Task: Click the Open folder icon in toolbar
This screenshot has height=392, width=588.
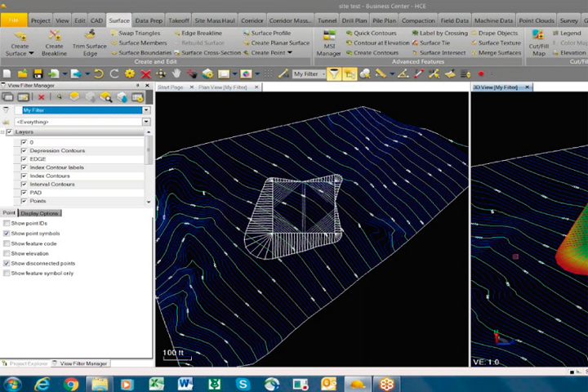Action: (x=22, y=73)
